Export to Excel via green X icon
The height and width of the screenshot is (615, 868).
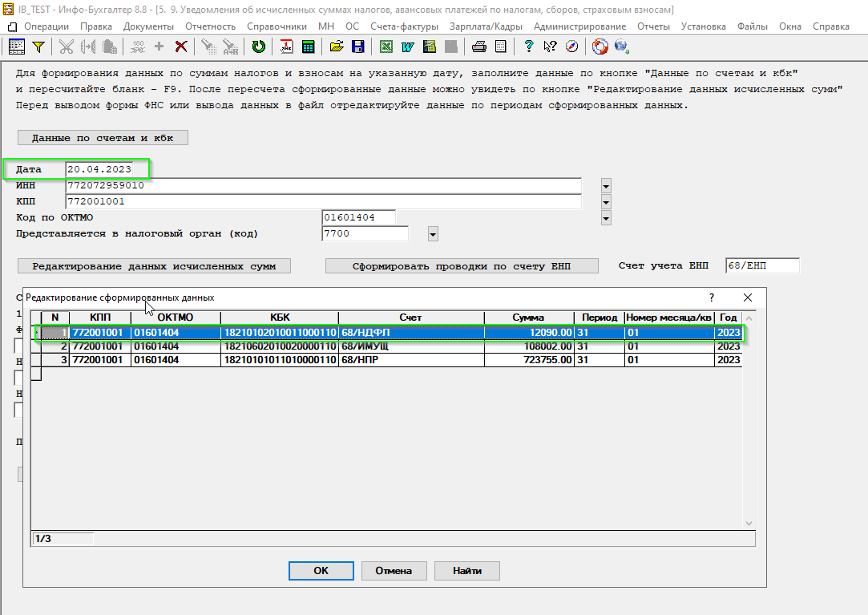tap(386, 47)
